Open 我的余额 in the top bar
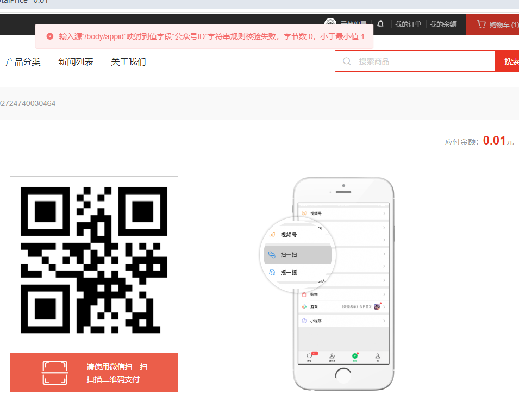 (x=443, y=24)
